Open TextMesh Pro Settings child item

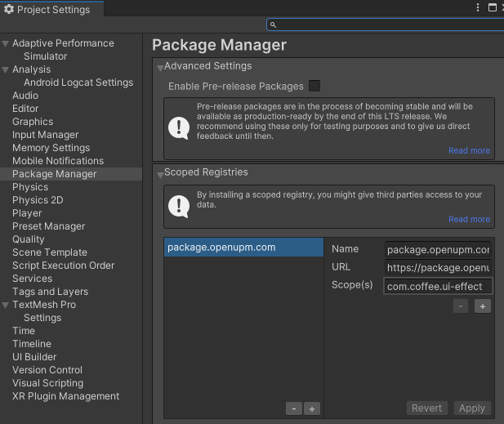[x=42, y=318]
